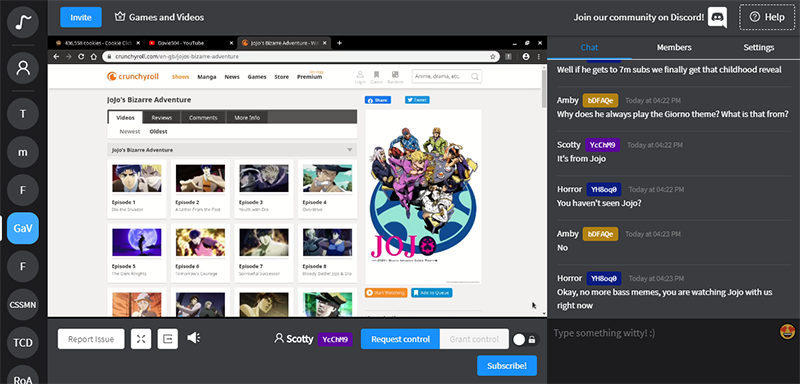Click the Request control button
This screenshot has width=800, height=384.
tap(400, 339)
